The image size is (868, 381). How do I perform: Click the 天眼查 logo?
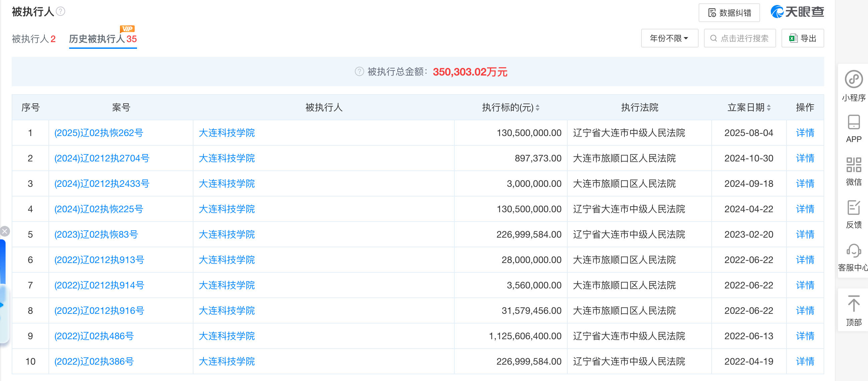(797, 12)
